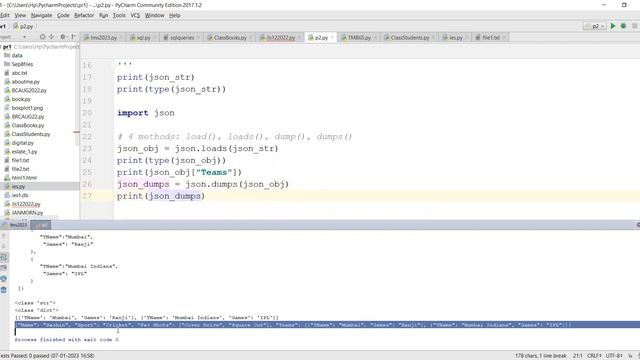Open the Window menu

[x=155, y=16]
